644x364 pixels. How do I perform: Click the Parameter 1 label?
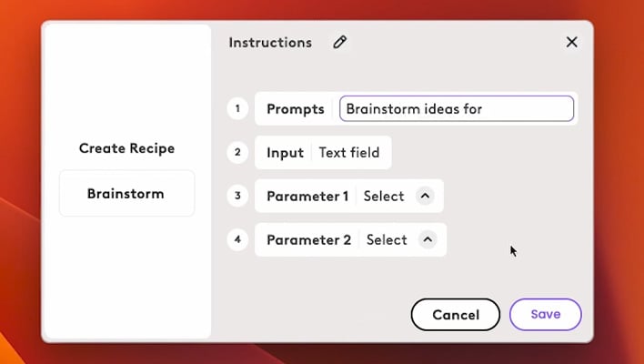(307, 196)
